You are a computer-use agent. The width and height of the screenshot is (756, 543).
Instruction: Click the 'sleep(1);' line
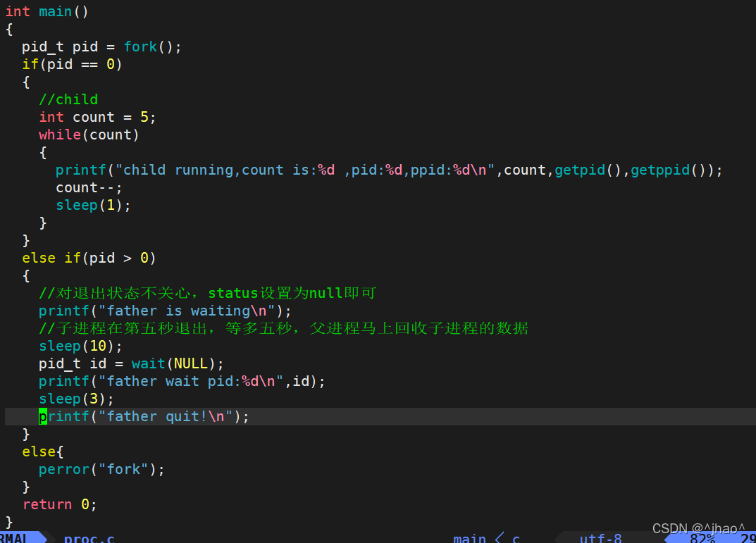(x=93, y=205)
